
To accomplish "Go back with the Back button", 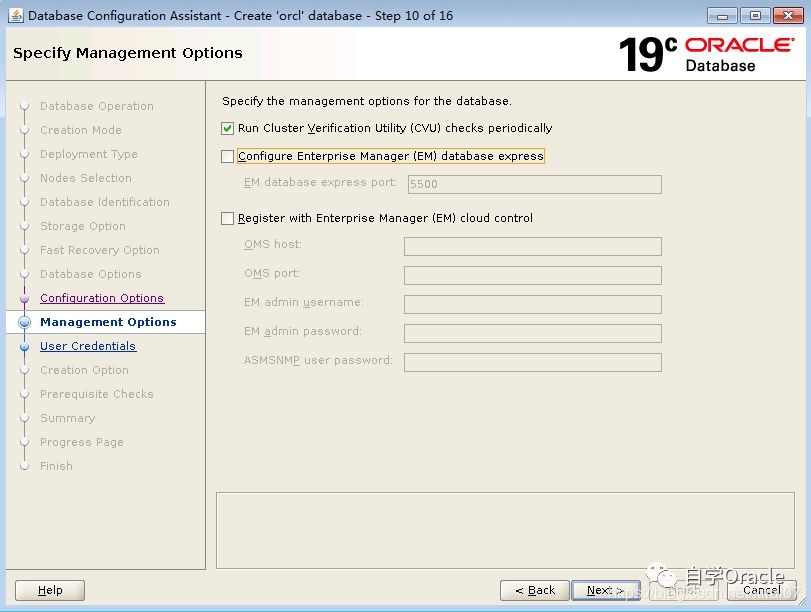I will click(x=534, y=590).
